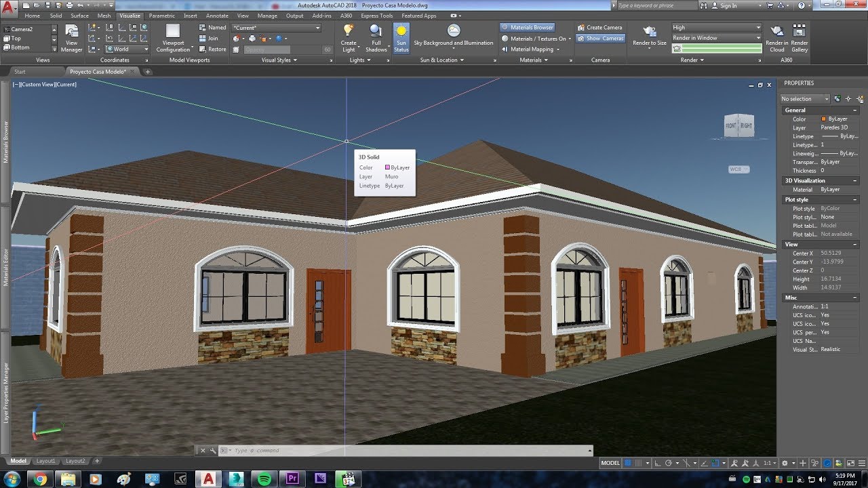Click the ViewCube in the viewport

[x=738, y=125]
